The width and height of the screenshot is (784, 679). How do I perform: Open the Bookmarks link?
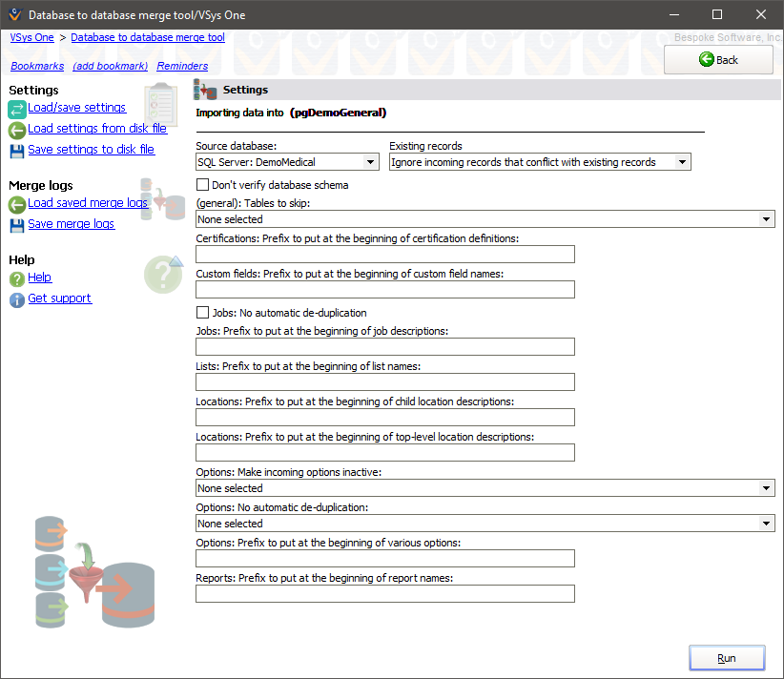pos(37,66)
